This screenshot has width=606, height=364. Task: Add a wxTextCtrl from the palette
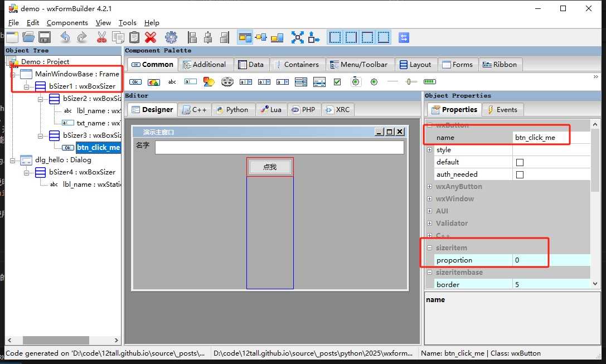[x=190, y=81]
